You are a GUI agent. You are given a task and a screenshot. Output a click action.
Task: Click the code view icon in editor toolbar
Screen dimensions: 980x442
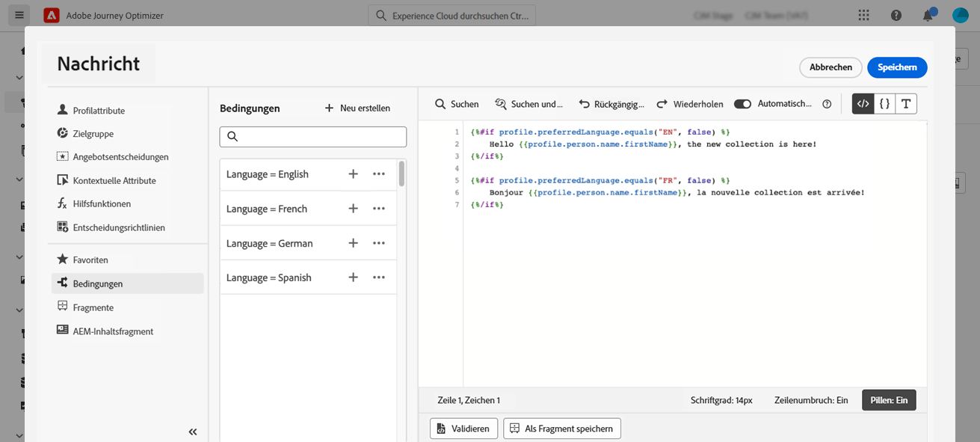(x=863, y=104)
